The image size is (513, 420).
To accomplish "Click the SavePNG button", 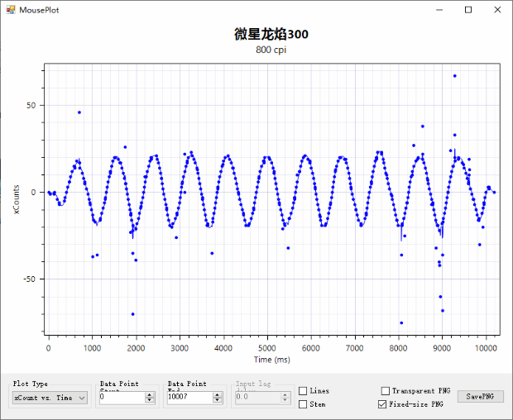I will point(480,397).
